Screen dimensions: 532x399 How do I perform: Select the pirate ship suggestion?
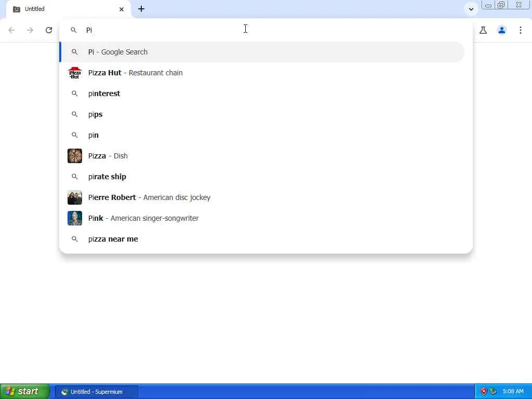point(262,177)
